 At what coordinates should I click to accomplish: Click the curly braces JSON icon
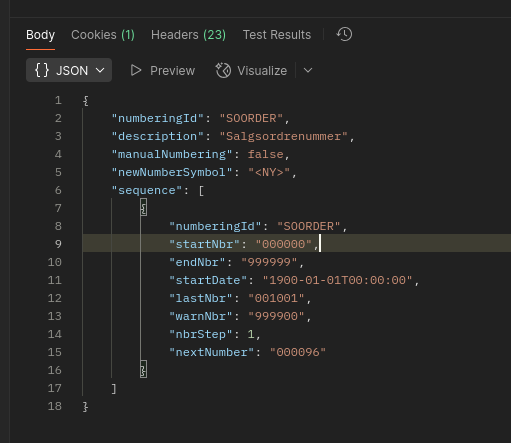42,70
